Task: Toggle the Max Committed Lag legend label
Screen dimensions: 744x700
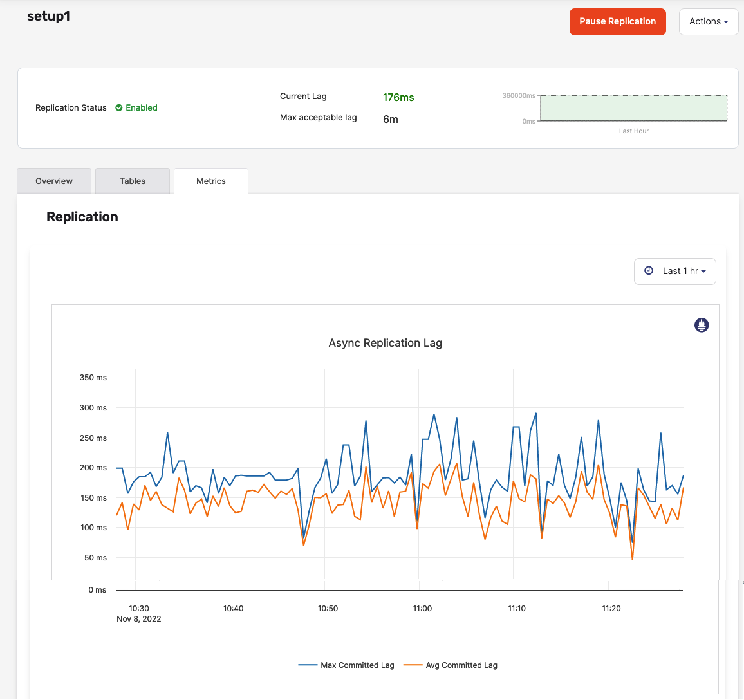Action: [357, 665]
